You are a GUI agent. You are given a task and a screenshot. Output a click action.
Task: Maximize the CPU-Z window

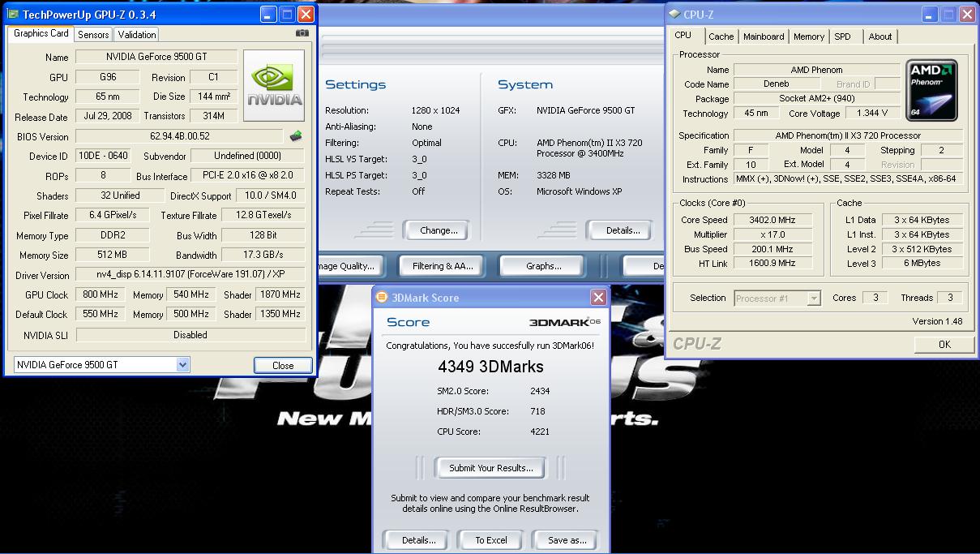[x=948, y=15]
